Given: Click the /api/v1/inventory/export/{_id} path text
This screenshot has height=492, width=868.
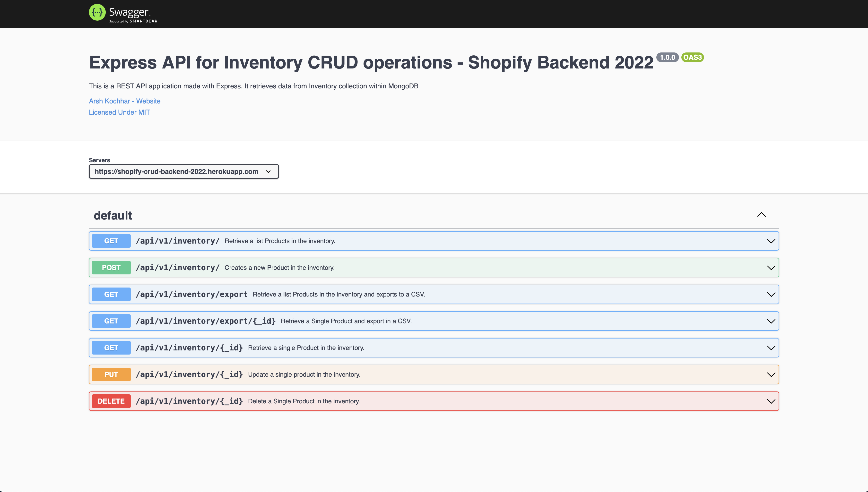Looking at the screenshot, I should click(206, 321).
